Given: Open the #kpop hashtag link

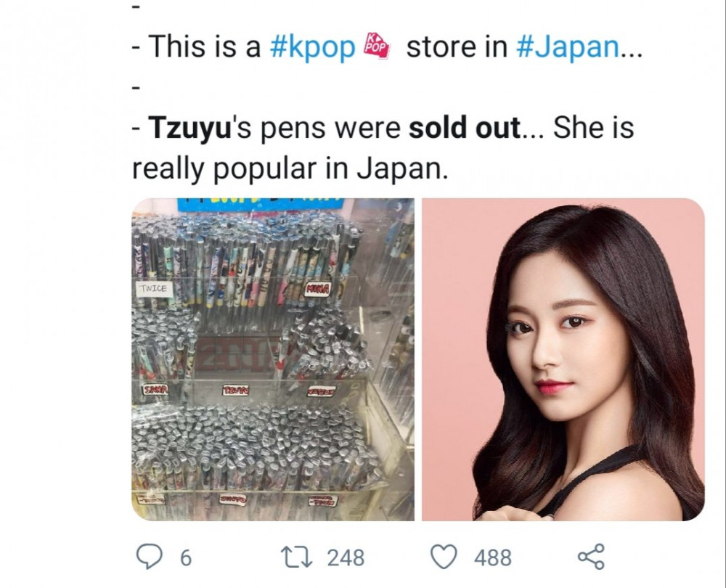Looking at the screenshot, I should tap(312, 48).
